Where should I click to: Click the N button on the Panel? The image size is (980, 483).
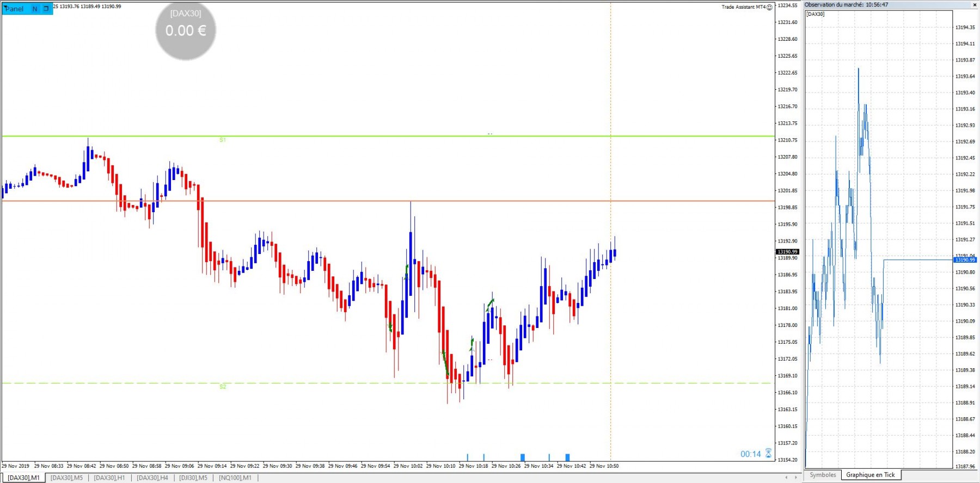click(x=35, y=9)
